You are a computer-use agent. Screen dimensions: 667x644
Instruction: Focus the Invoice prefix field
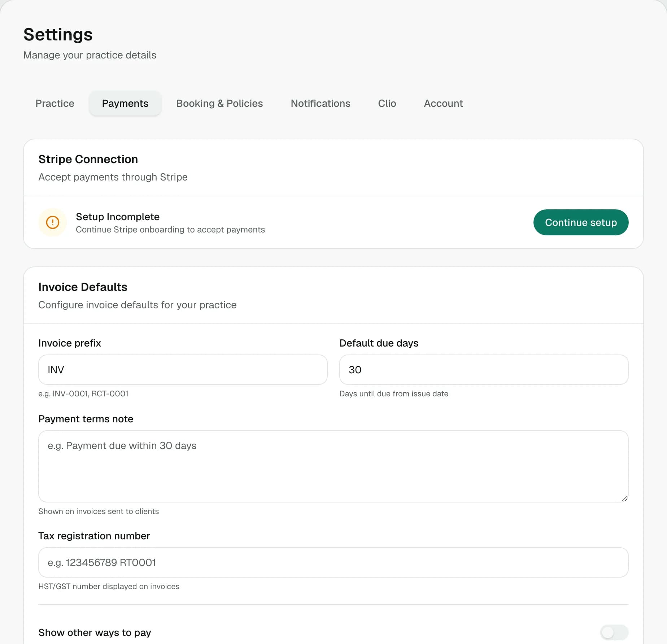pos(183,370)
